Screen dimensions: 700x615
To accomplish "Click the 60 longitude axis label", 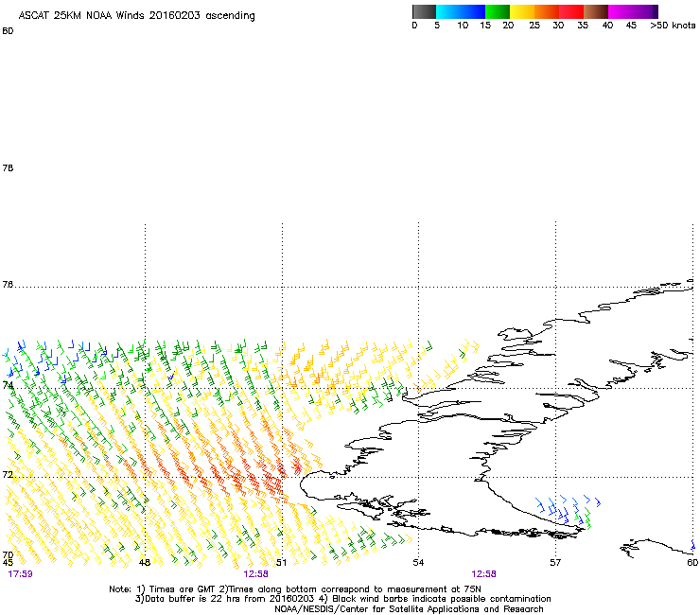I will point(692,562).
